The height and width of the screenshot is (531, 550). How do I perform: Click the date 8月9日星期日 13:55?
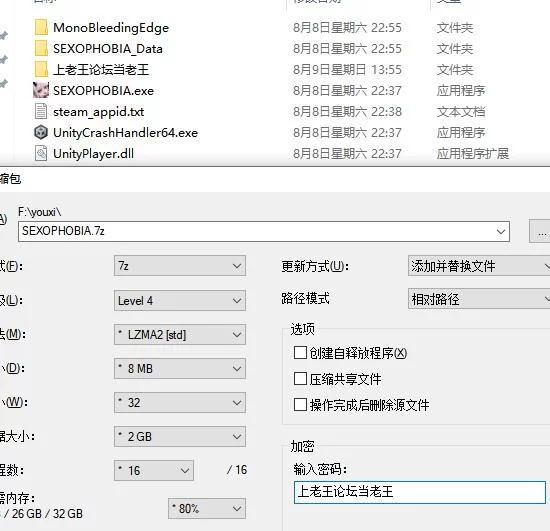[x=347, y=69]
